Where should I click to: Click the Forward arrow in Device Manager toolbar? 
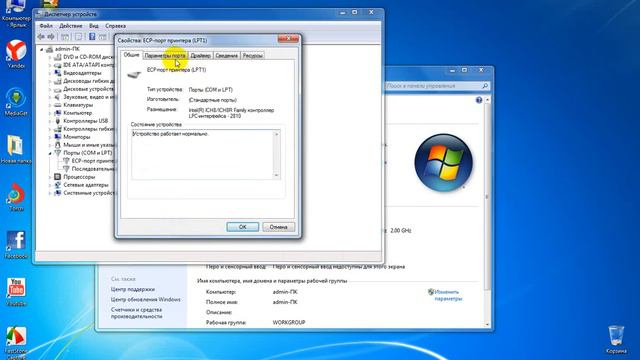tap(51, 37)
